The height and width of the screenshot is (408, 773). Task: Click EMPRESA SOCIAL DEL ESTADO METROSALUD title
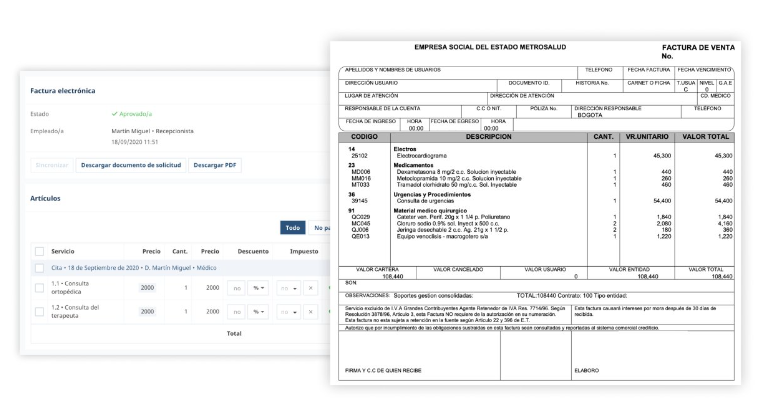tap(490, 47)
